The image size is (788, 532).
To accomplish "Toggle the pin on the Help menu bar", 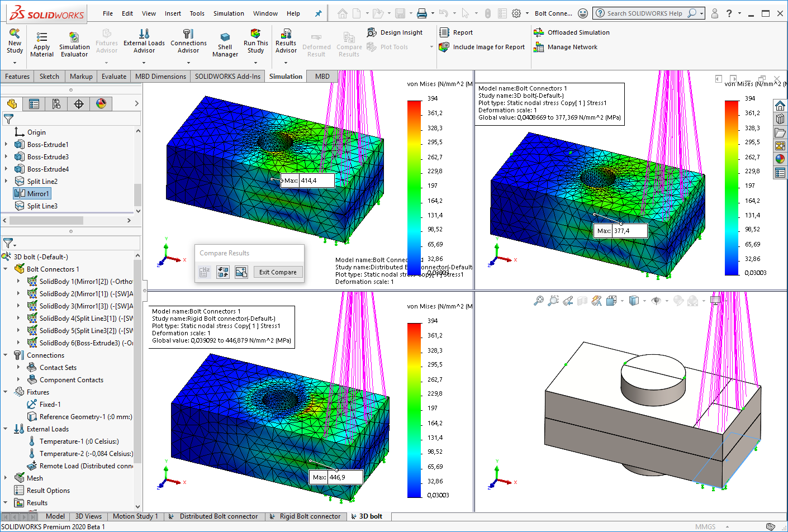I will pos(318,13).
